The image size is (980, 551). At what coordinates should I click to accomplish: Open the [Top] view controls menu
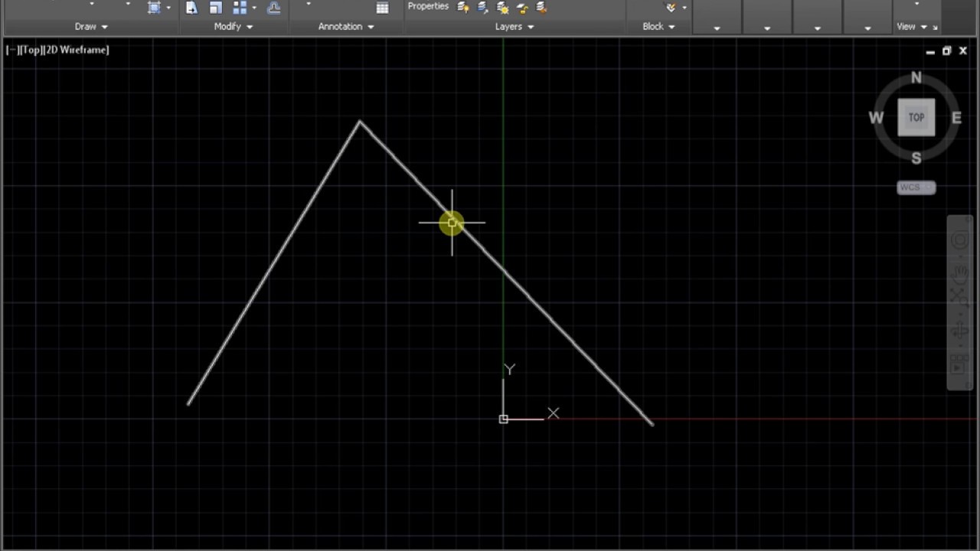(x=31, y=50)
